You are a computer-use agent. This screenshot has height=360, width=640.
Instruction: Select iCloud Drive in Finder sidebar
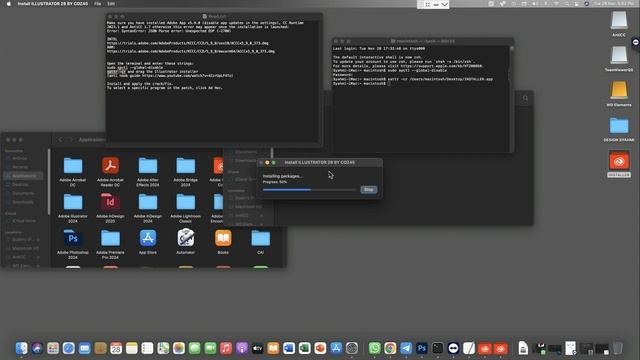coord(23,221)
